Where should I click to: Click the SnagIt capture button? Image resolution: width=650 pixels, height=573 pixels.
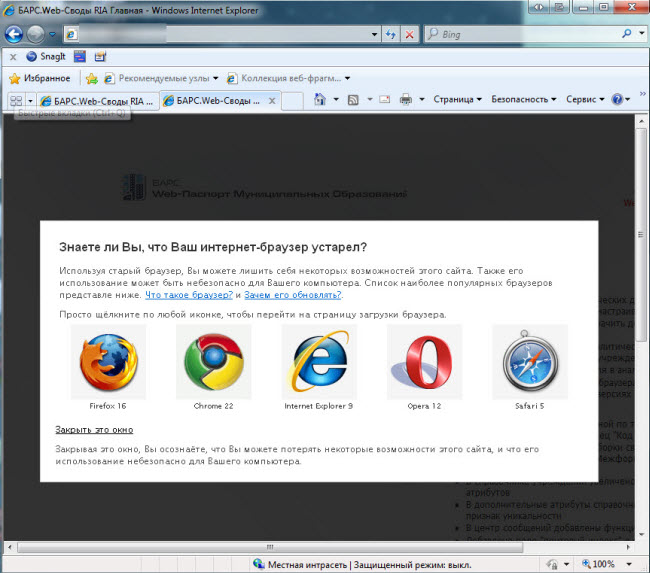[46, 56]
